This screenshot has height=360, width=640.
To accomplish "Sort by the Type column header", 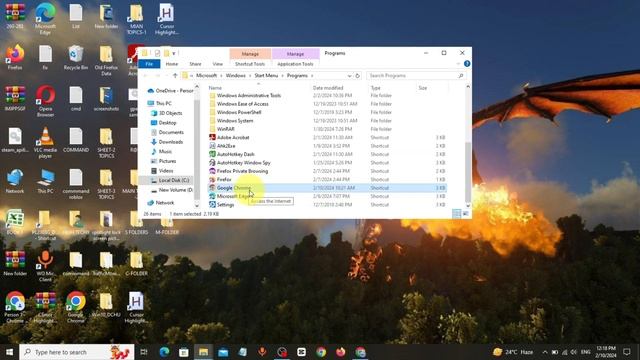I will click(x=392, y=88).
